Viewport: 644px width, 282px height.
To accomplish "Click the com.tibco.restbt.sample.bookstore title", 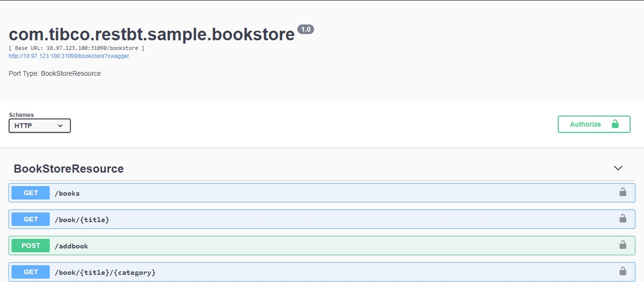I will tap(151, 35).
